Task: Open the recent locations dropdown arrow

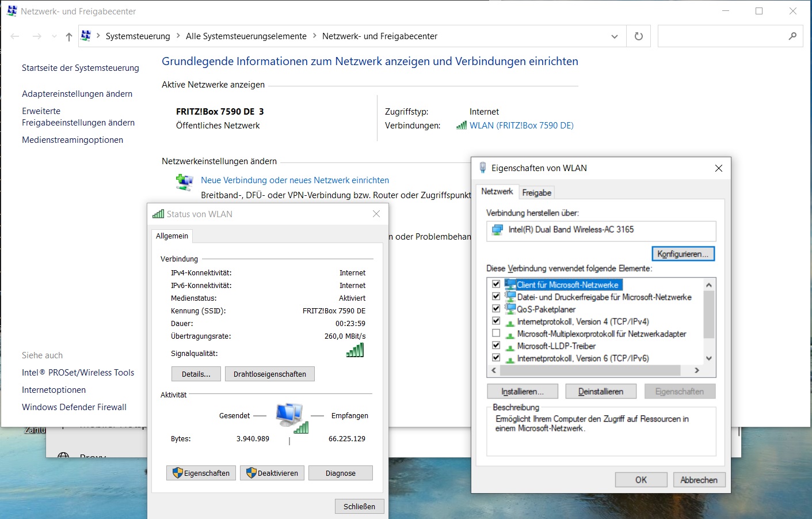Action: click(54, 36)
